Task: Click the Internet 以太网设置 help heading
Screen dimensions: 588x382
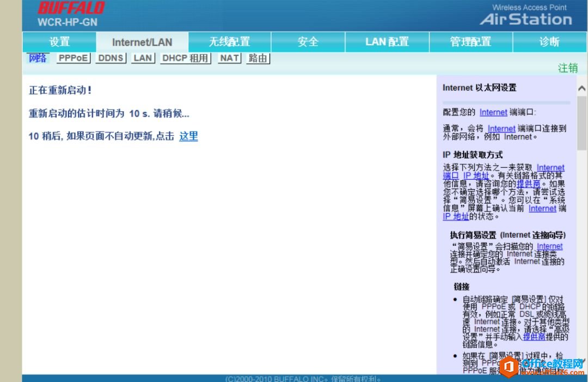Action: [479, 88]
